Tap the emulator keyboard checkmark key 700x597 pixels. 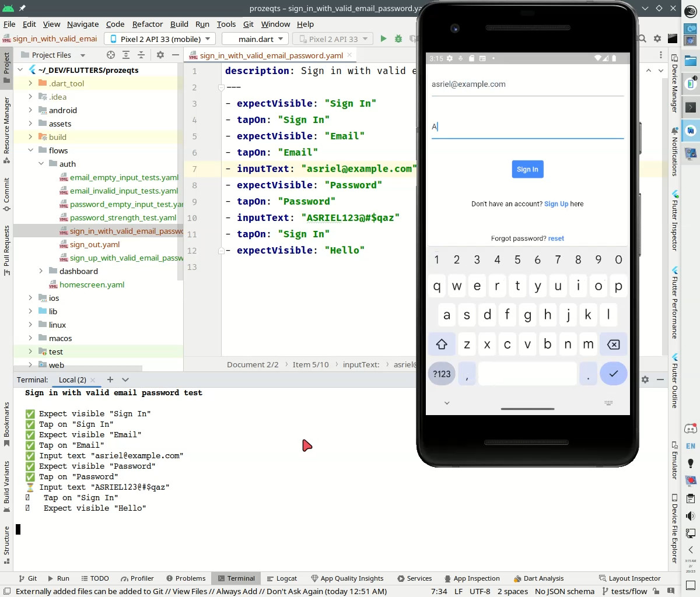coord(614,374)
